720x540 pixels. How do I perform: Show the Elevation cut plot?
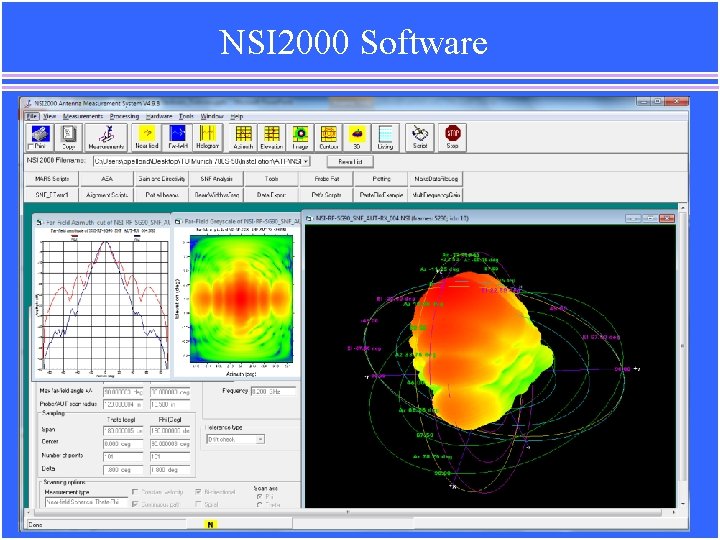pos(271,137)
